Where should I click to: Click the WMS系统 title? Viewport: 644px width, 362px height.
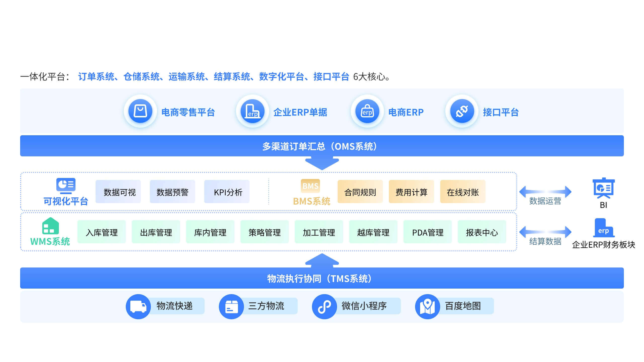point(50,241)
